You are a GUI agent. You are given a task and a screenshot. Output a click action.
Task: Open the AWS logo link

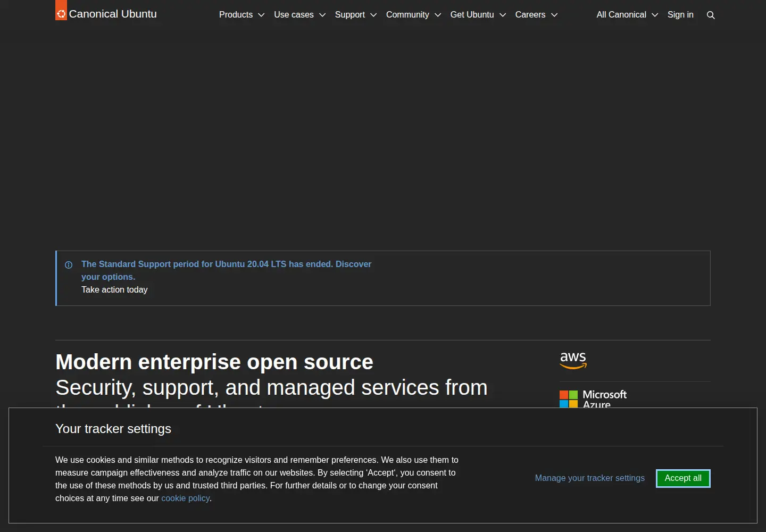[573, 361]
